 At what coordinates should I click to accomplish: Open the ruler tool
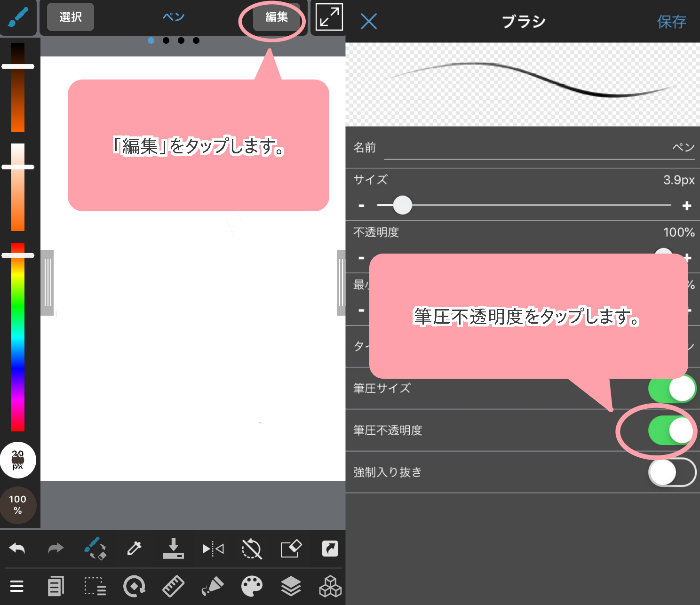173,586
